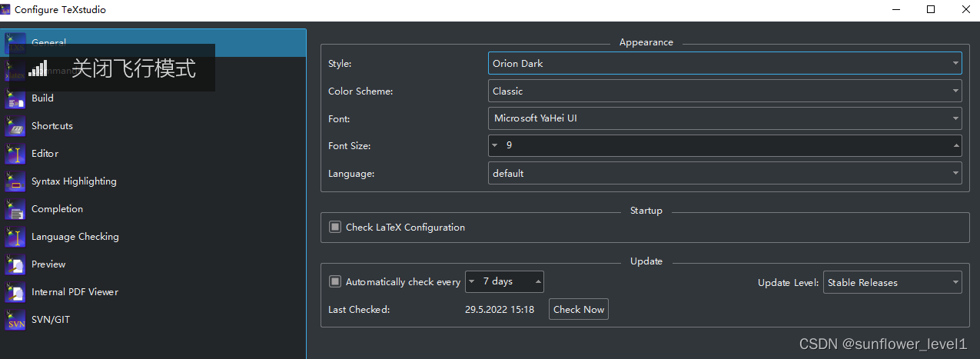Click the Style label text

click(x=339, y=64)
